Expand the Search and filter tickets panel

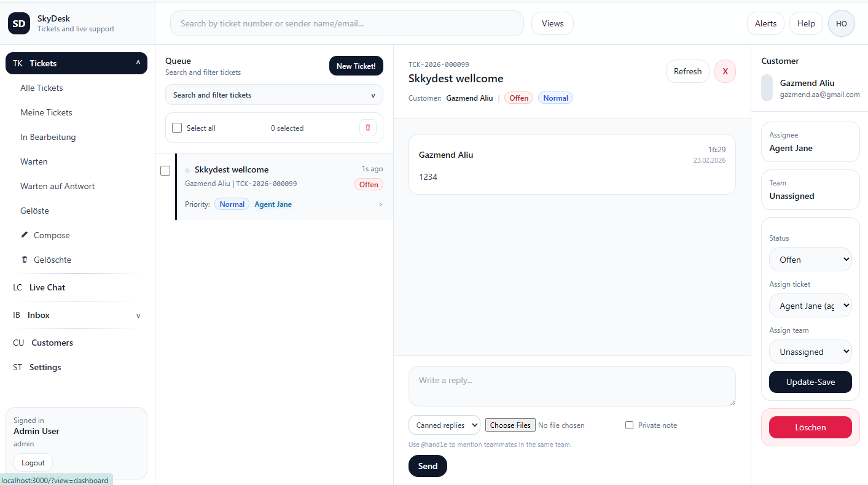[274, 95]
